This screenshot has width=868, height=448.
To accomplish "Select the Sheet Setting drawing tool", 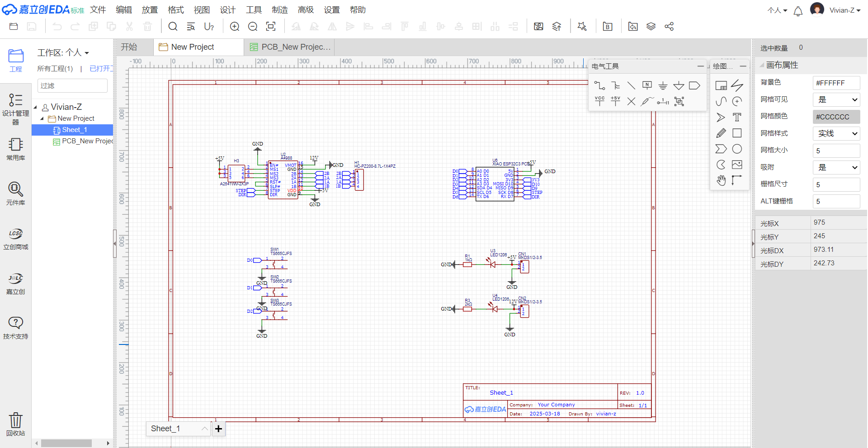I will point(721,85).
